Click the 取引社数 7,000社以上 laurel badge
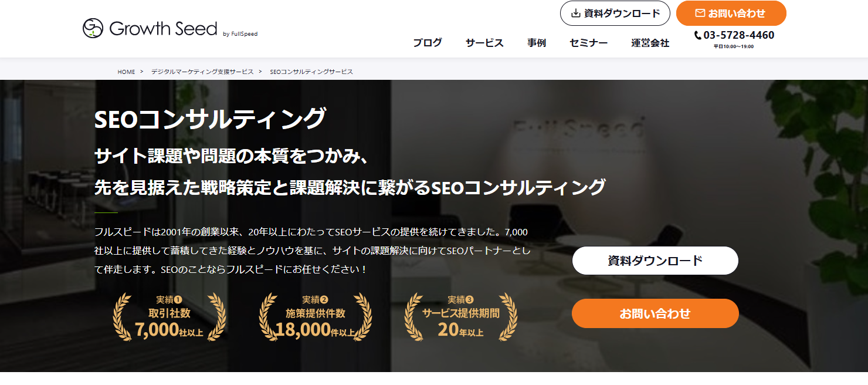Viewport: 868px width, 385px height. [x=169, y=317]
